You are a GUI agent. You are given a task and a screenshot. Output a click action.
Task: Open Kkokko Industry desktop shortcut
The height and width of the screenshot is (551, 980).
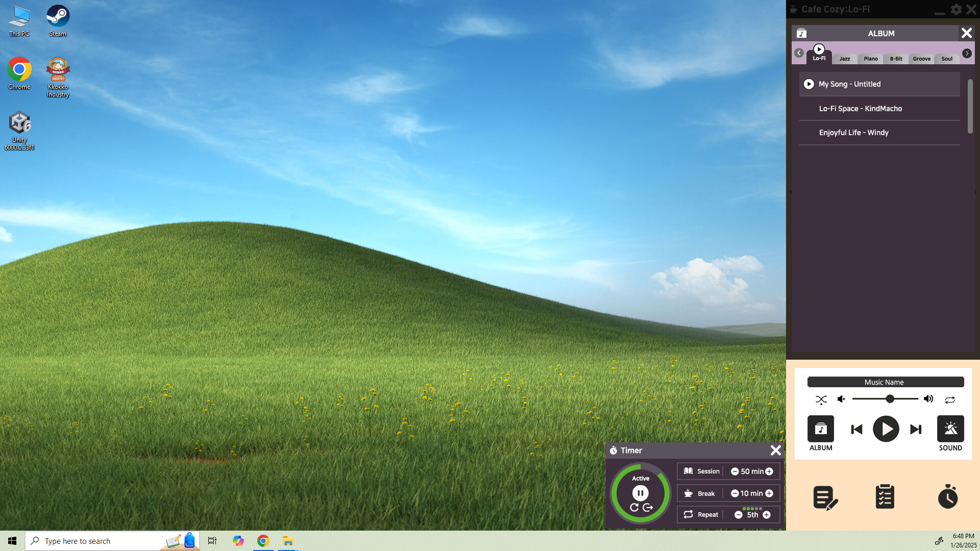point(58,78)
